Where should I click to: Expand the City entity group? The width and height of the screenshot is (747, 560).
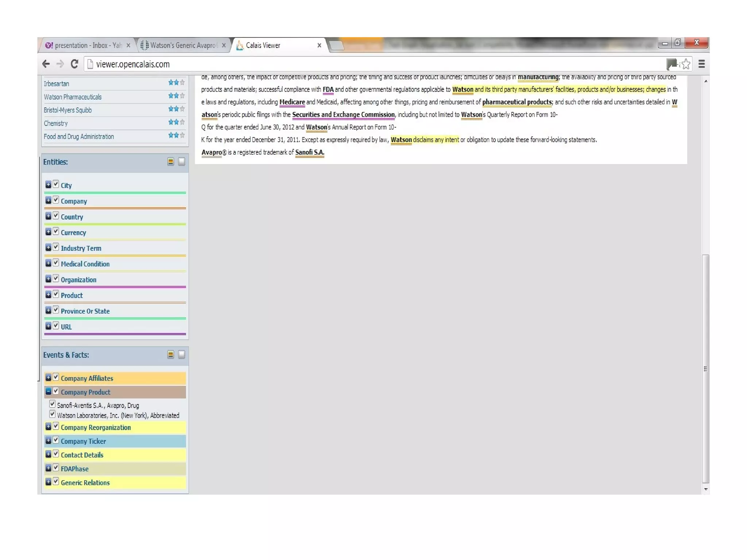[48, 184]
